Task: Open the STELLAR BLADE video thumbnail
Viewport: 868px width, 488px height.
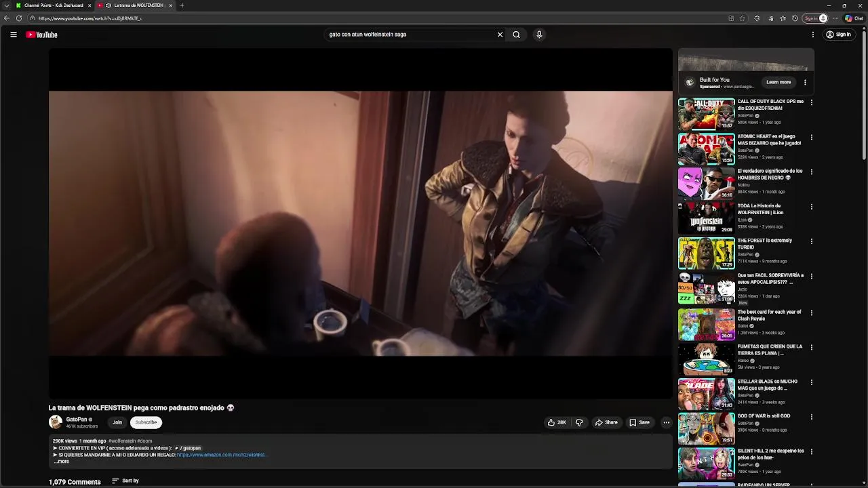Action: click(707, 394)
